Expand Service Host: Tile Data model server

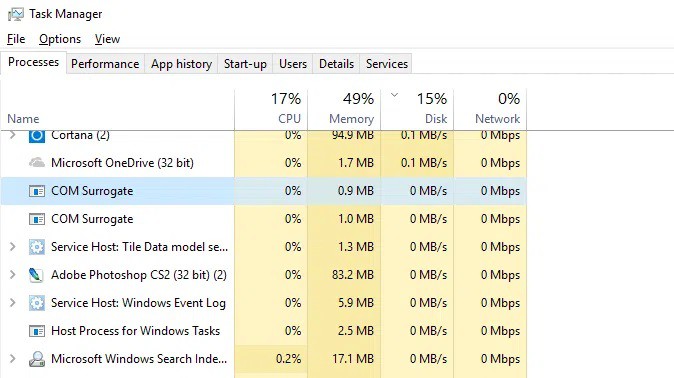[12, 247]
